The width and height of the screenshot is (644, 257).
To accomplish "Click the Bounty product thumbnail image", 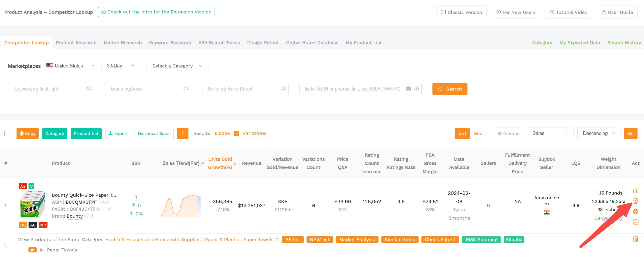I will tap(33, 204).
